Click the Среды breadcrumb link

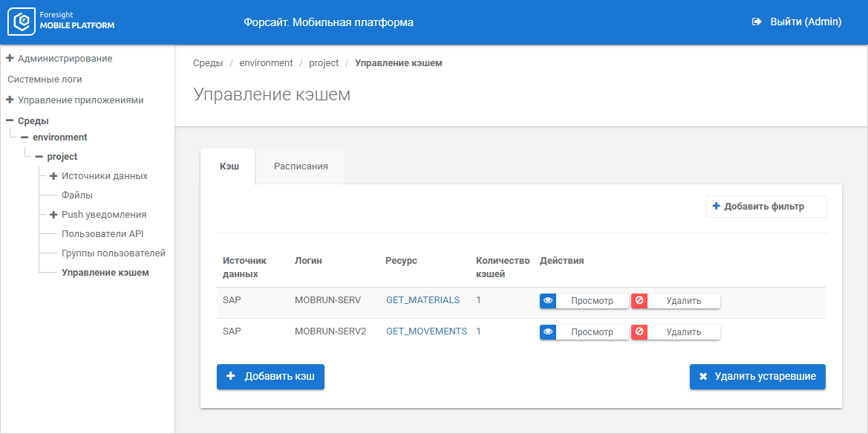tap(208, 63)
